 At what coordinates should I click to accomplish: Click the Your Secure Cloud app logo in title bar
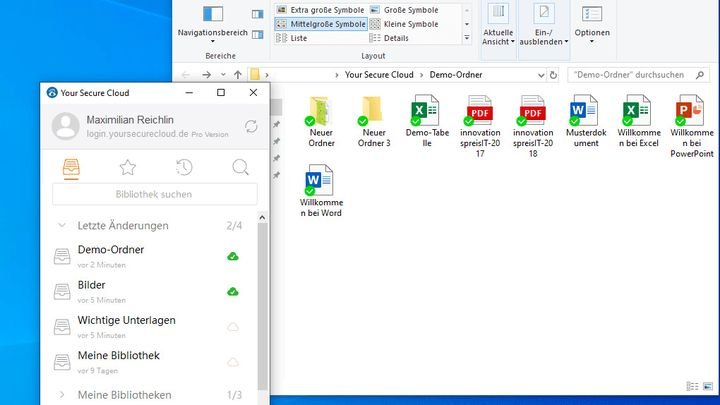click(x=52, y=93)
